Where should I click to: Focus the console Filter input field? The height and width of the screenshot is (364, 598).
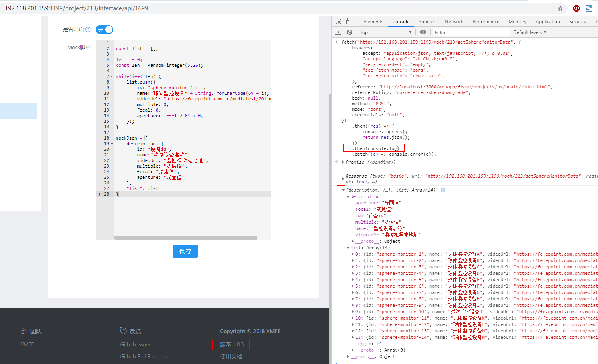pos(471,32)
